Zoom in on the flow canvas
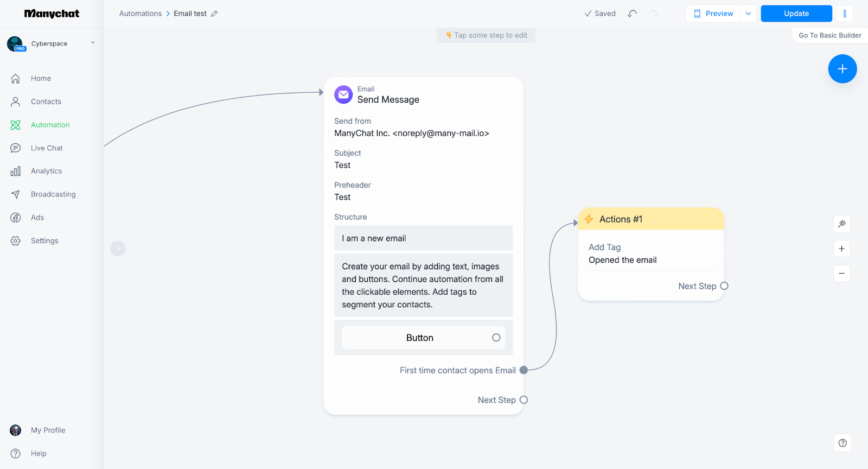Screen dimensions: 868x469 point(841,249)
